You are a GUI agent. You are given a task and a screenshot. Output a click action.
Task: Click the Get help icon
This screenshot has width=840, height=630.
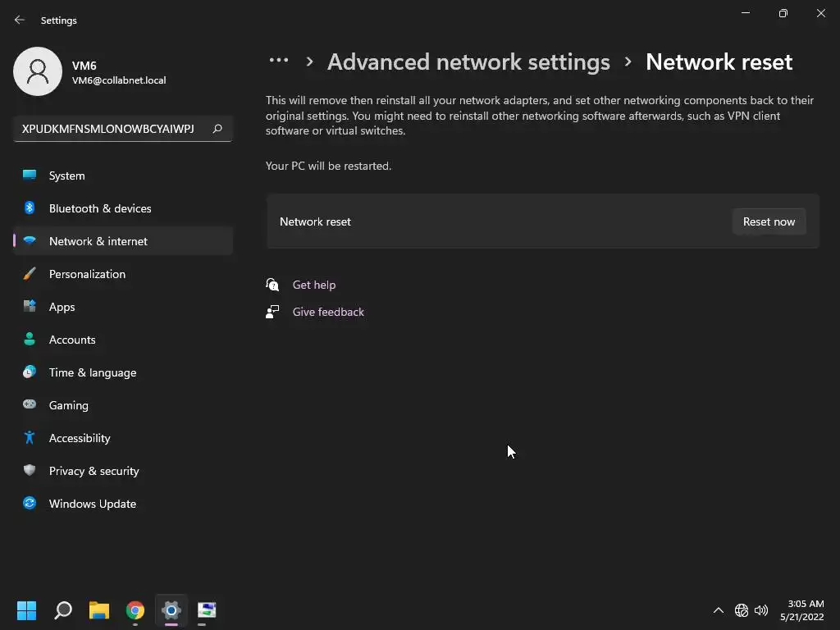272,285
